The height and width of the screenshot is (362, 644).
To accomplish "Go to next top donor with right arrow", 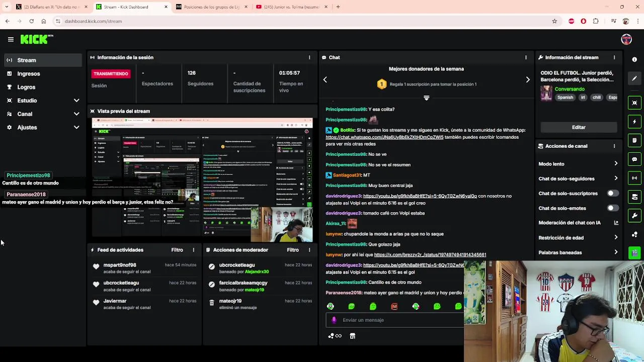I will pyautogui.click(x=528, y=79).
